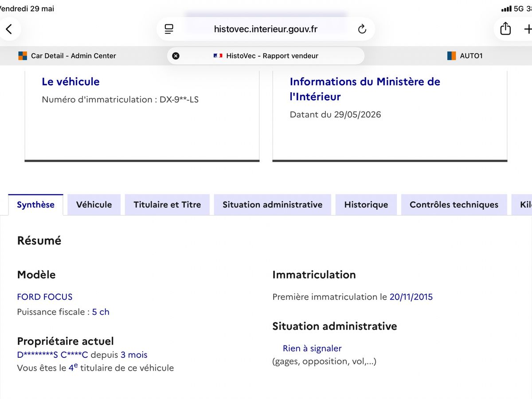This screenshot has width=532, height=399.
Task: Tap the Safari back arrow
Action: (9, 29)
